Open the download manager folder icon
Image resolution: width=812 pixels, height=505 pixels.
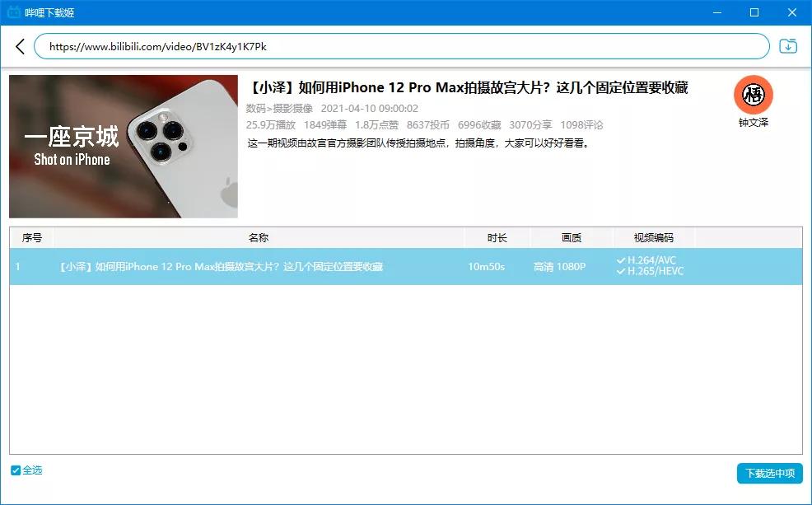click(788, 46)
